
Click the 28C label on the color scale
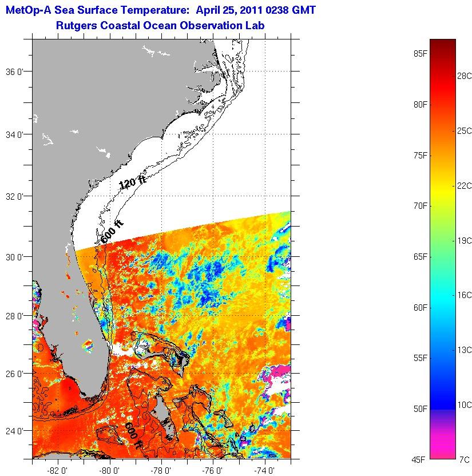(x=465, y=76)
